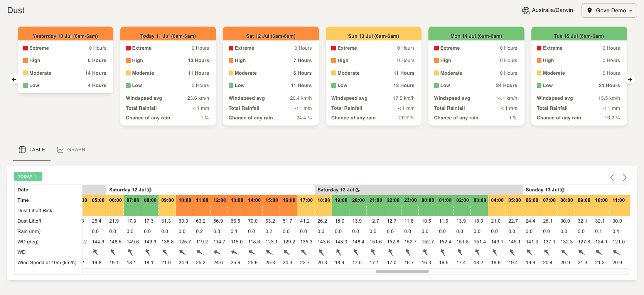Click the location pin icon

pyautogui.click(x=589, y=10)
